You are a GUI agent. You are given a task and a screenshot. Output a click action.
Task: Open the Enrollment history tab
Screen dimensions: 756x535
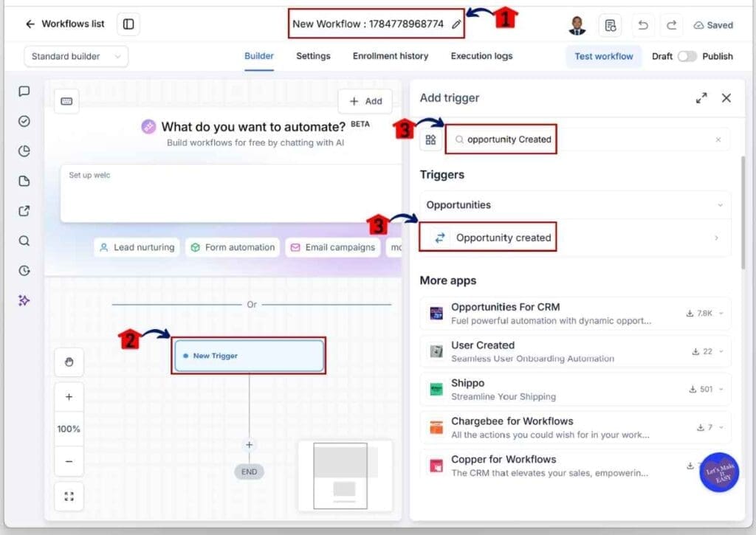[x=390, y=56]
